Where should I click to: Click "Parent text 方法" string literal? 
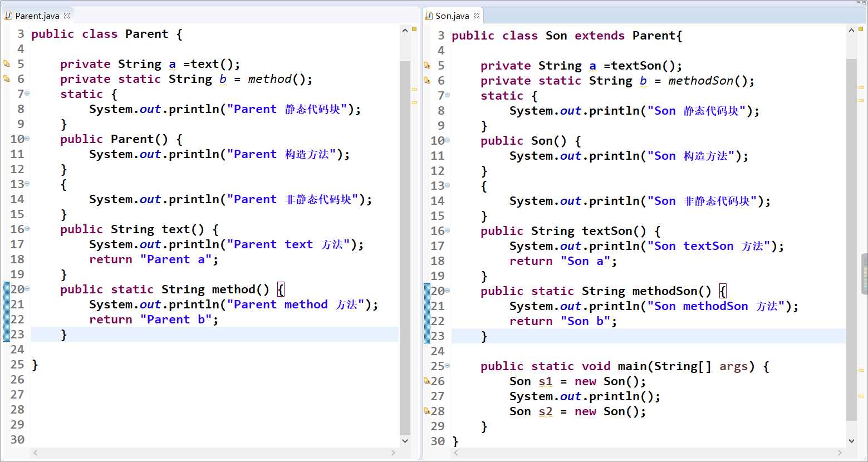(288, 244)
